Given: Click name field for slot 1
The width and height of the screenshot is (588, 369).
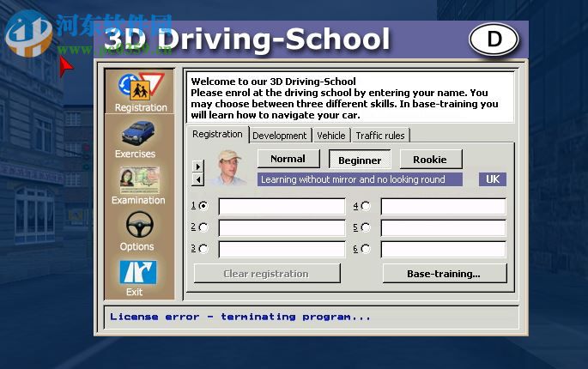Looking at the screenshot, I should [x=282, y=206].
